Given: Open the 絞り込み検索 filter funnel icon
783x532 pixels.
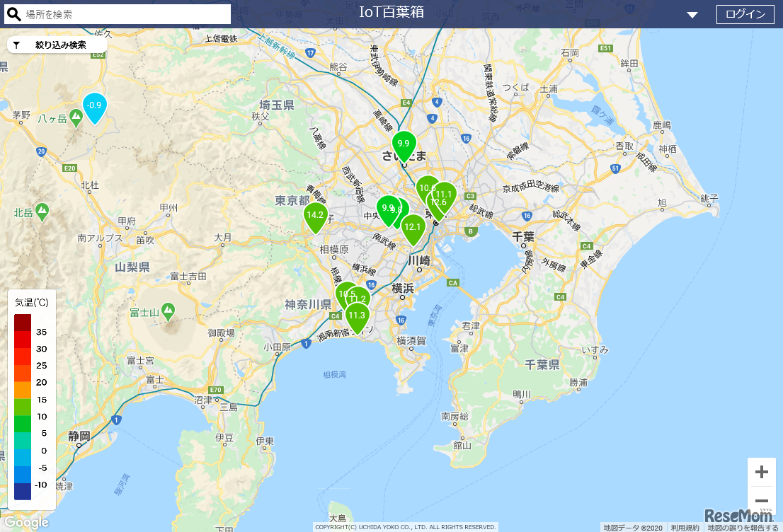Looking at the screenshot, I should 16,45.
